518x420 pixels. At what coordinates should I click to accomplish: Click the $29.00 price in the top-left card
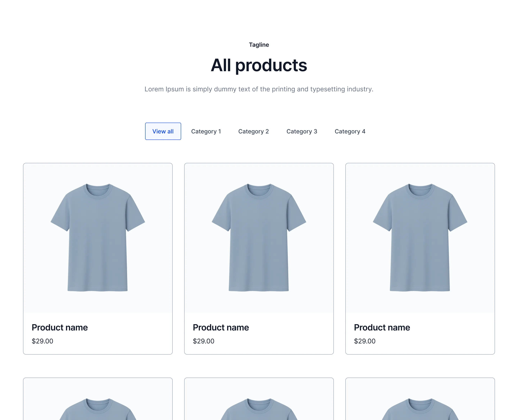coord(42,341)
